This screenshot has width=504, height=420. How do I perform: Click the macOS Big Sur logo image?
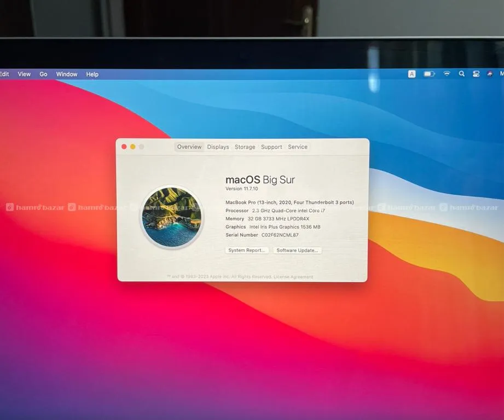coord(171,217)
